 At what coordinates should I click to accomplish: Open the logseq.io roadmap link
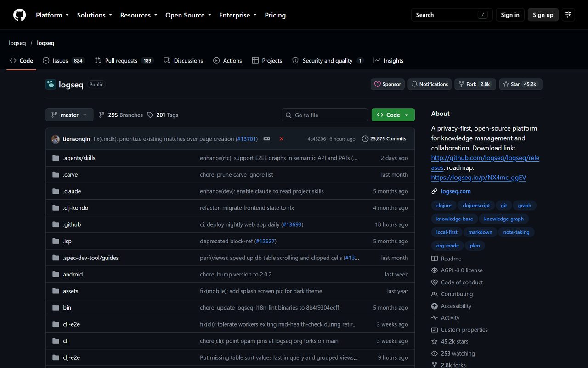(479, 177)
